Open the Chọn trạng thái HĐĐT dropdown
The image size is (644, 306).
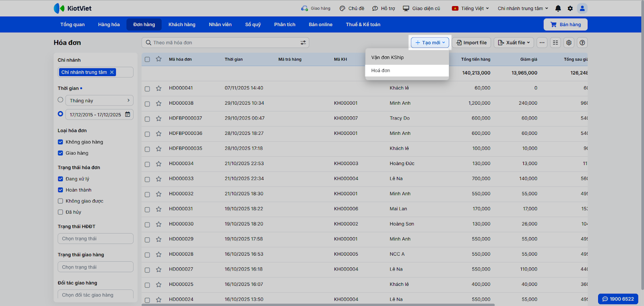pos(95,239)
